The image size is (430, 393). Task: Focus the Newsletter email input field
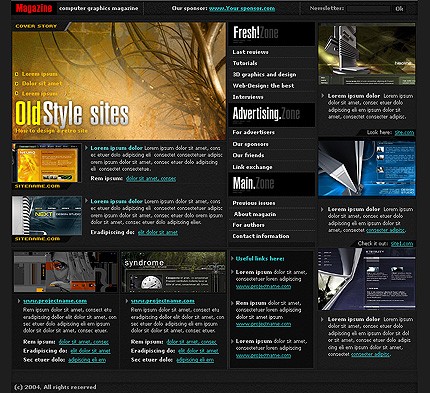[368, 9]
